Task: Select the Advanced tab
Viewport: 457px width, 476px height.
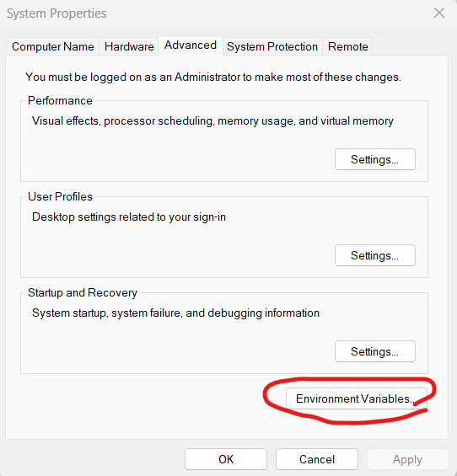Action: pyautogui.click(x=191, y=45)
